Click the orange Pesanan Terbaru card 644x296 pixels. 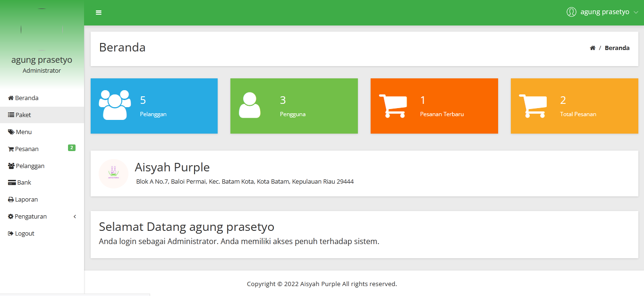click(x=434, y=106)
